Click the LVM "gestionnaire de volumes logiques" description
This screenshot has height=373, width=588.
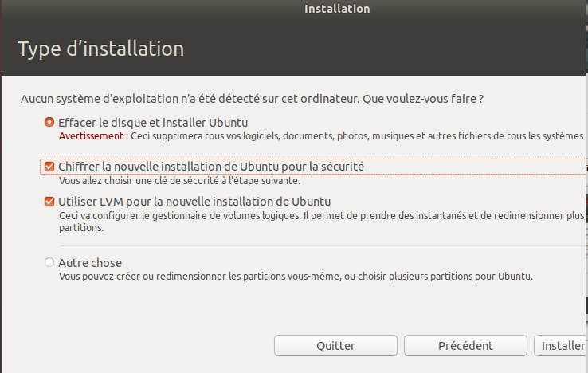[319, 215]
